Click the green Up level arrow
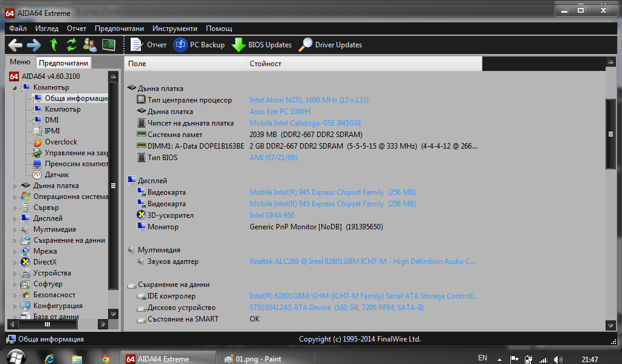 coord(53,45)
